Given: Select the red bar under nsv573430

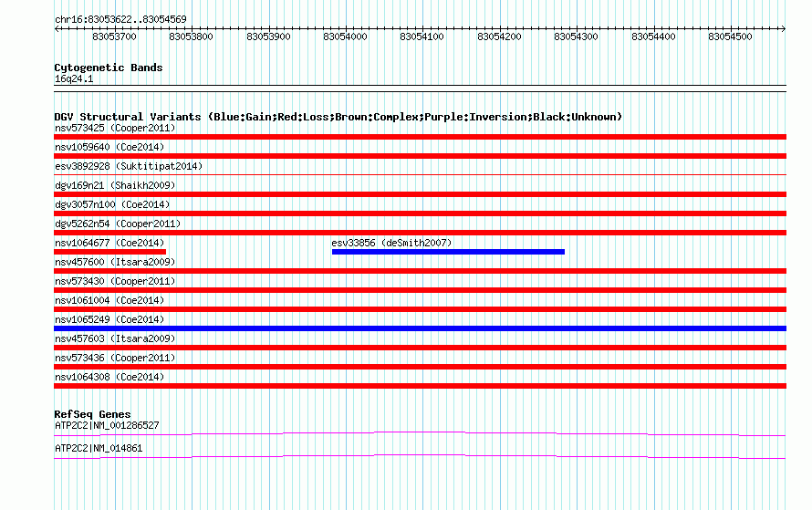Looking at the screenshot, I should point(420,290).
